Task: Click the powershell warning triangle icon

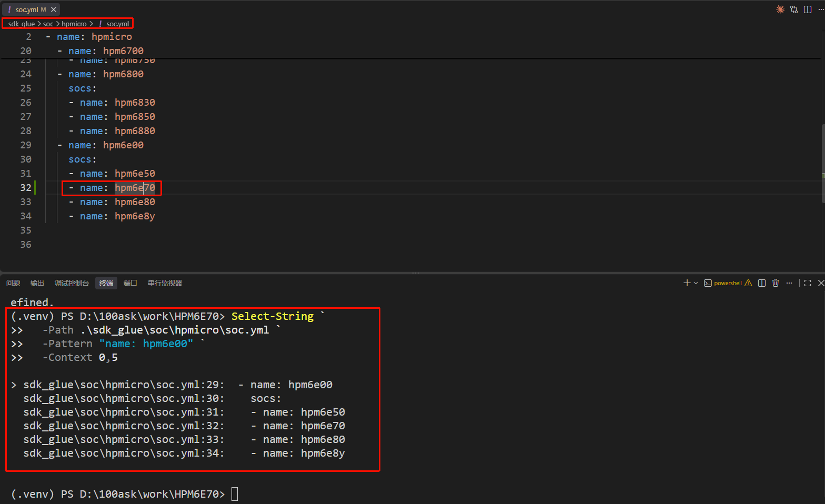Action: point(748,283)
